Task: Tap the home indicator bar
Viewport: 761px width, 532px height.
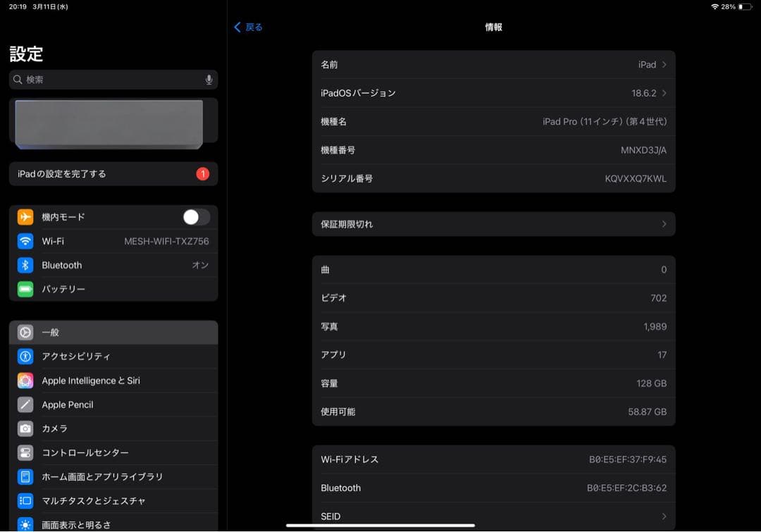Action: pos(380,525)
